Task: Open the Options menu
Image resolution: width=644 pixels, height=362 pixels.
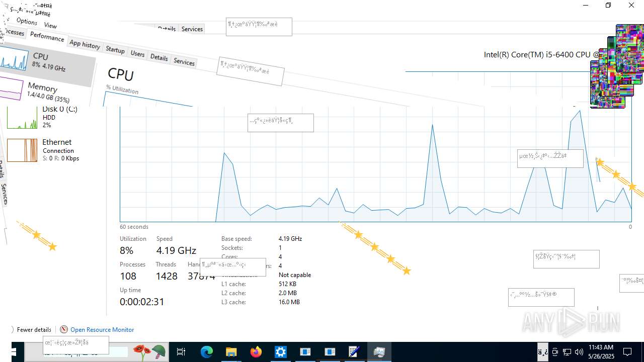Action: (27, 21)
